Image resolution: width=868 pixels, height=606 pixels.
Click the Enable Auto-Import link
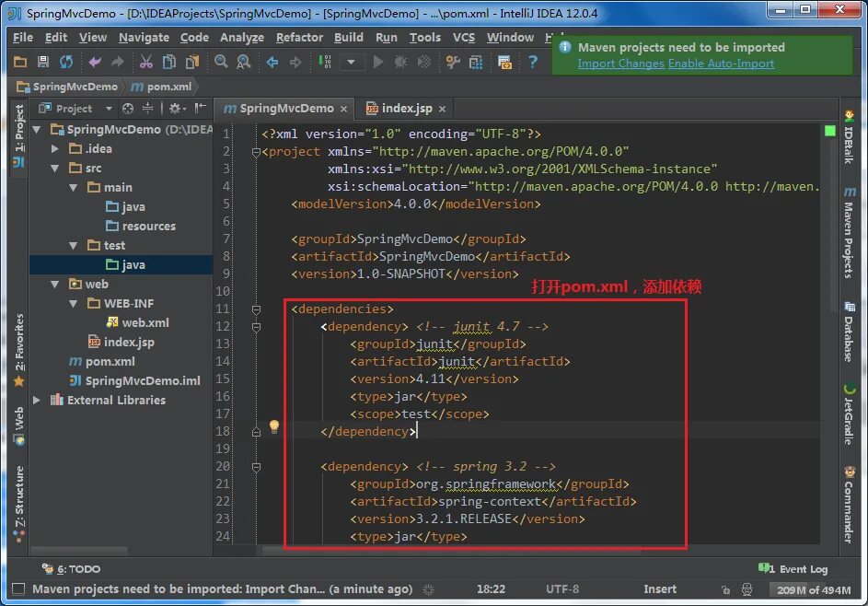click(721, 64)
